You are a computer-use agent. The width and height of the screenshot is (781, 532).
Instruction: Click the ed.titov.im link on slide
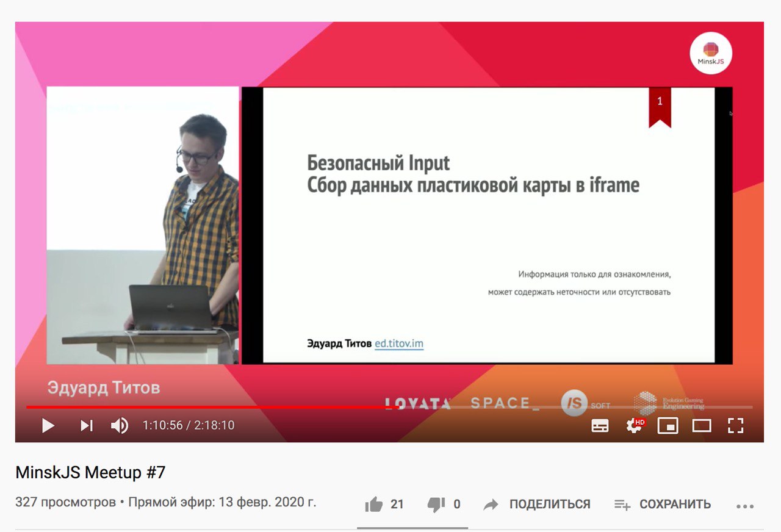pyautogui.click(x=399, y=343)
